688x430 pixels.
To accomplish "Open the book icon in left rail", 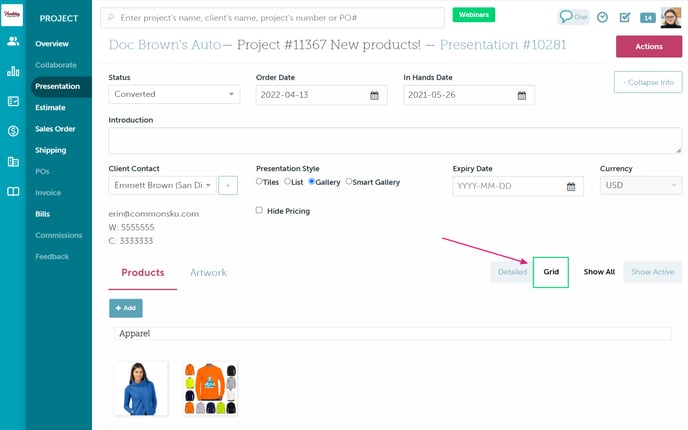I will point(13,191).
